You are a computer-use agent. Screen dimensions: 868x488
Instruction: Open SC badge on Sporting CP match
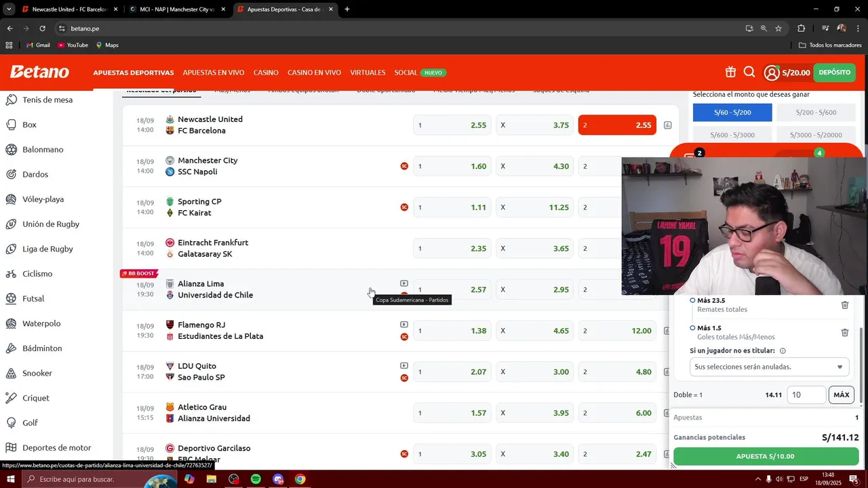pyautogui.click(x=404, y=207)
